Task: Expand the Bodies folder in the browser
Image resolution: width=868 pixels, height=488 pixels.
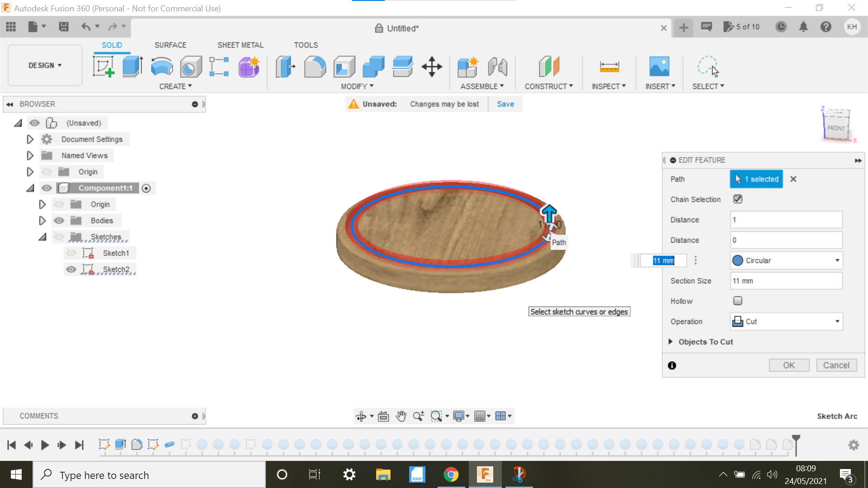Action: click(42, 221)
